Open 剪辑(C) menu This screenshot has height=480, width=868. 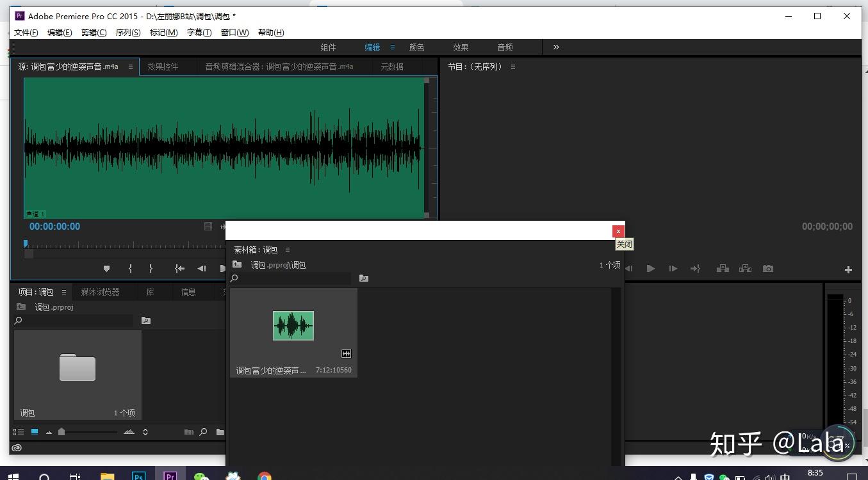pyautogui.click(x=94, y=33)
